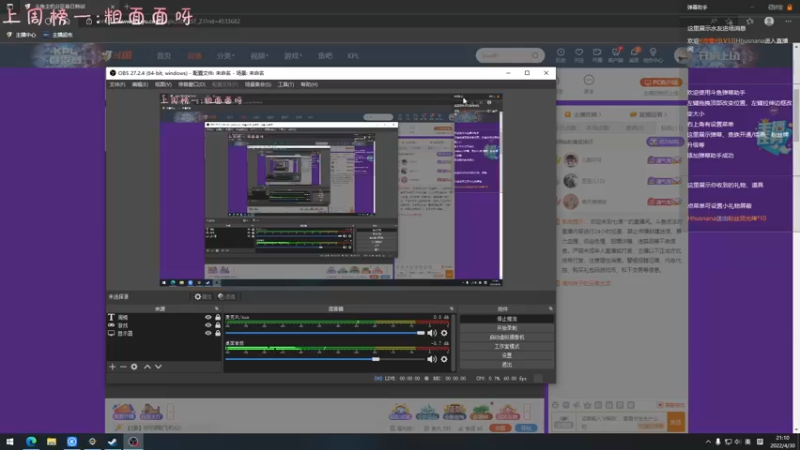The height and width of the screenshot is (450, 800).
Task: Open File Explorer from the taskbar
Action: (52, 441)
